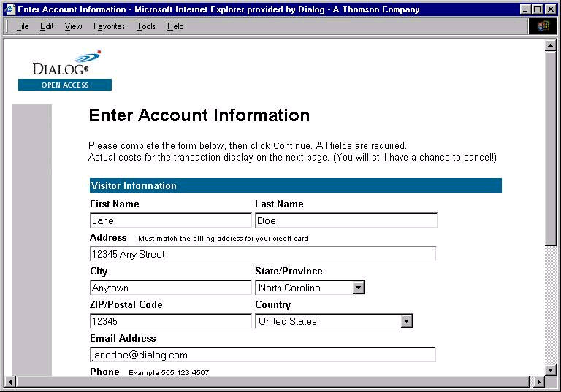This screenshot has width=561, height=392.
Task: Maximize the Internet Explorer window
Action: click(x=538, y=9)
